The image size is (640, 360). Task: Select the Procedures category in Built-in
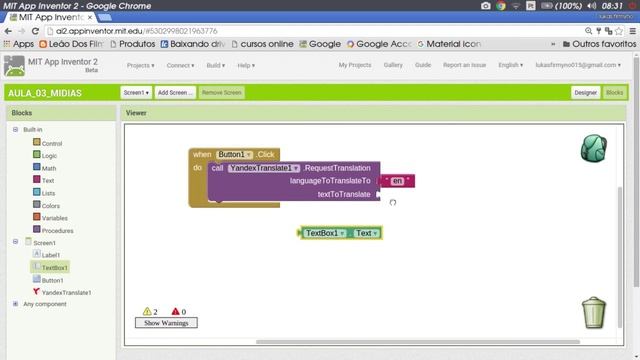click(58, 231)
